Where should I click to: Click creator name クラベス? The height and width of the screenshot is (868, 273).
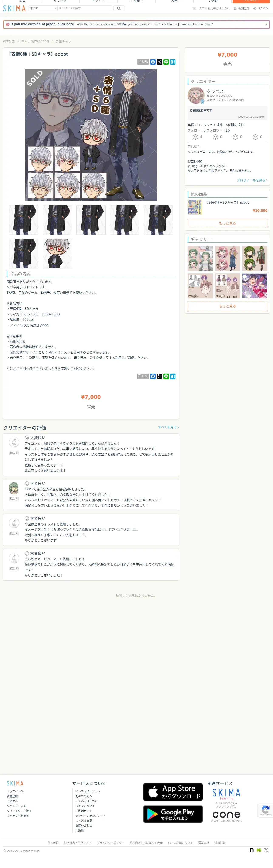coord(215,91)
